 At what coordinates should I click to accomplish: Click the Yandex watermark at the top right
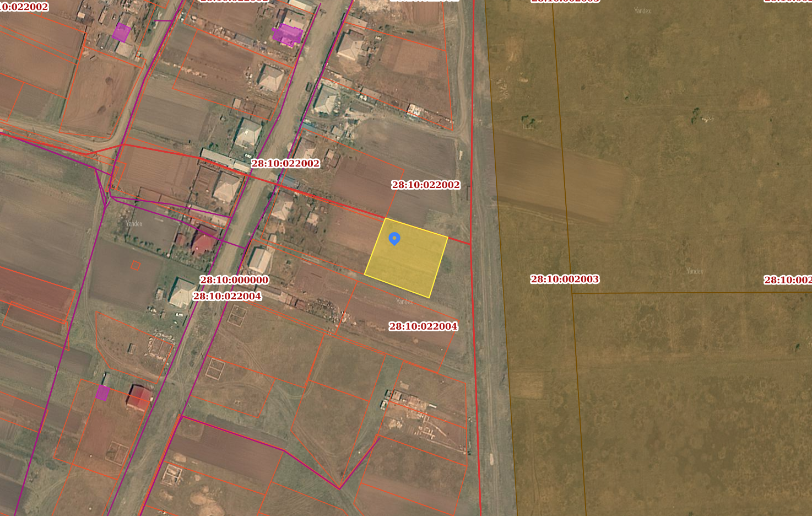(642, 10)
